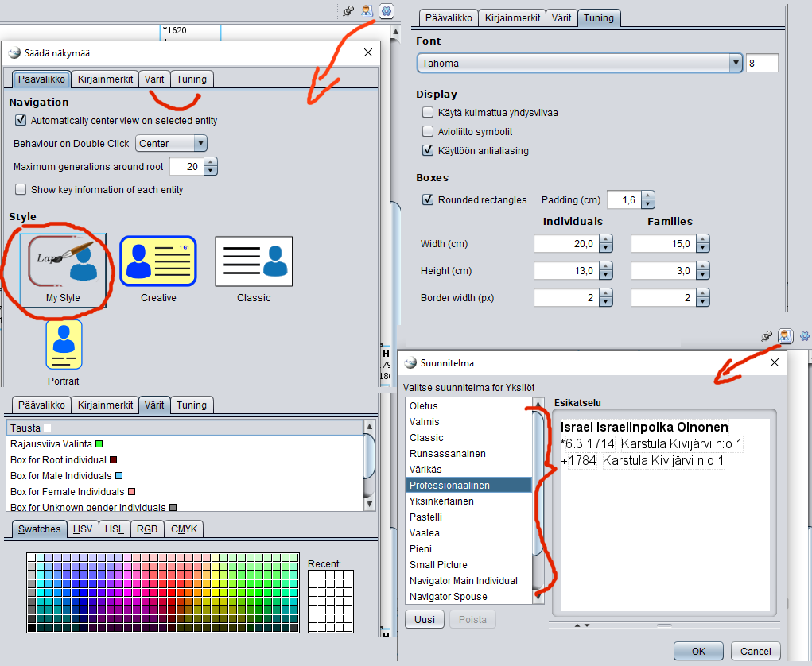Select the Classic style thumbnail

click(x=254, y=261)
